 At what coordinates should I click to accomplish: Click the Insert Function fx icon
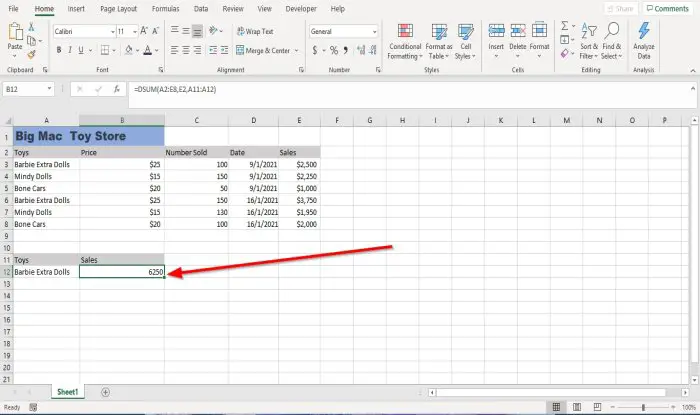click(117, 89)
